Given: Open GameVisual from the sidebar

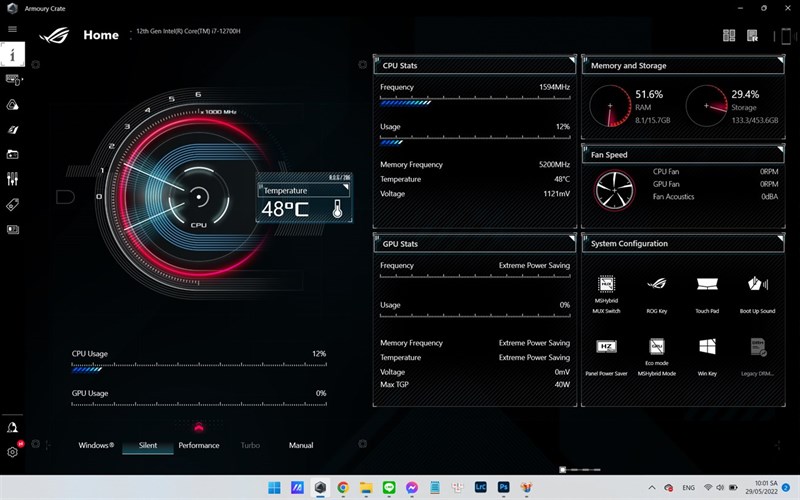Looking at the screenshot, I should pyautogui.click(x=13, y=130).
